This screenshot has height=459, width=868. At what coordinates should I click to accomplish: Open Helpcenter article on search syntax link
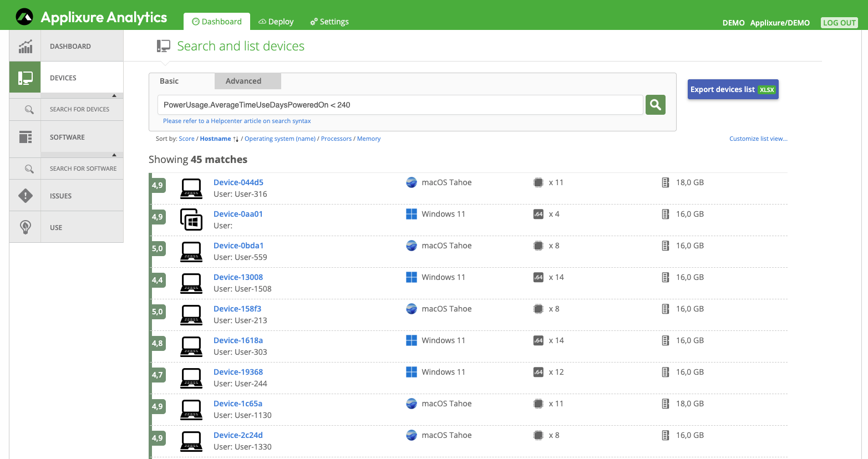pos(237,121)
